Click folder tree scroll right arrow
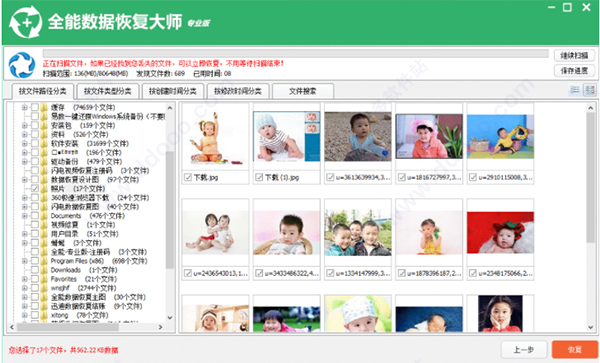The image size is (600, 363). (161, 327)
